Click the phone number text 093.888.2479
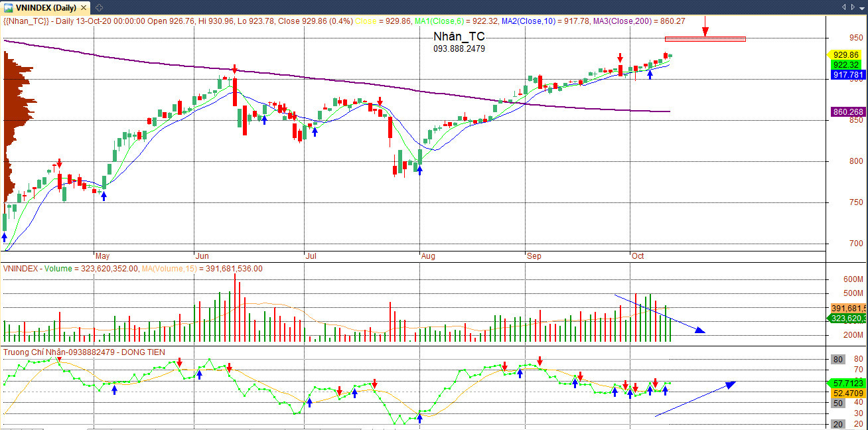Image resolution: width=868 pixels, height=430 pixels. (x=459, y=48)
